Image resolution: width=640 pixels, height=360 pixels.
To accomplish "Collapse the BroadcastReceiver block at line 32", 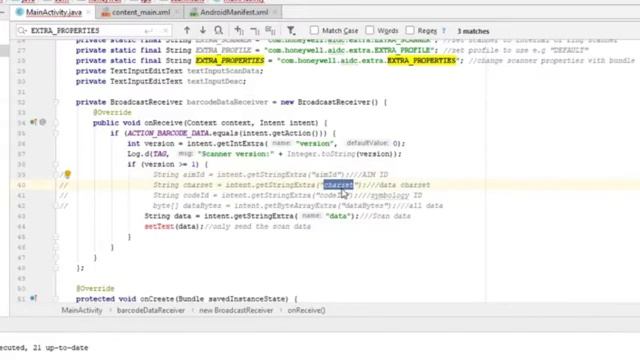I will (56, 102).
